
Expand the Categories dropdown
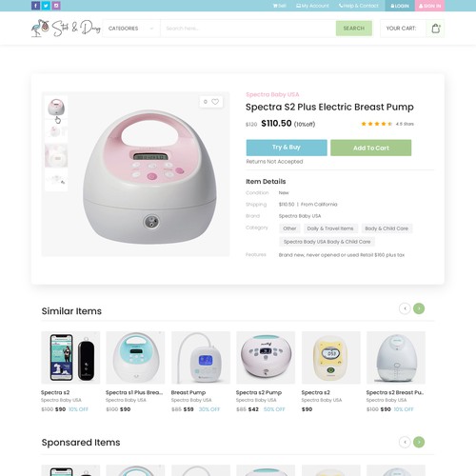coord(131,29)
